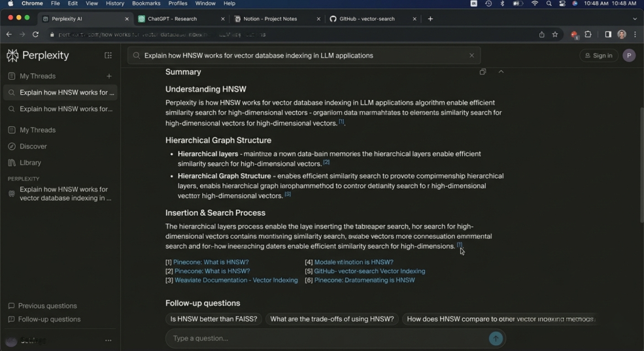Bookmark this page with star icon
The height and width of the screenshot is (351, 644).
(555, 35)
